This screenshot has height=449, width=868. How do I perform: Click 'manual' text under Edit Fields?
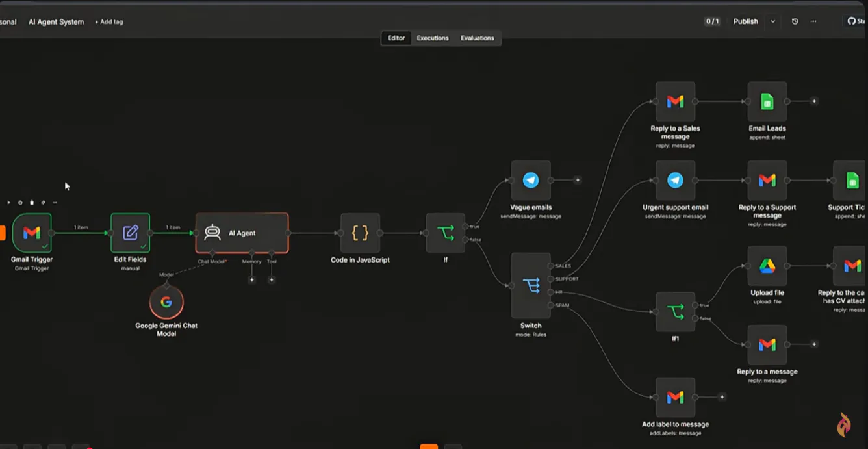coord(131,268)
